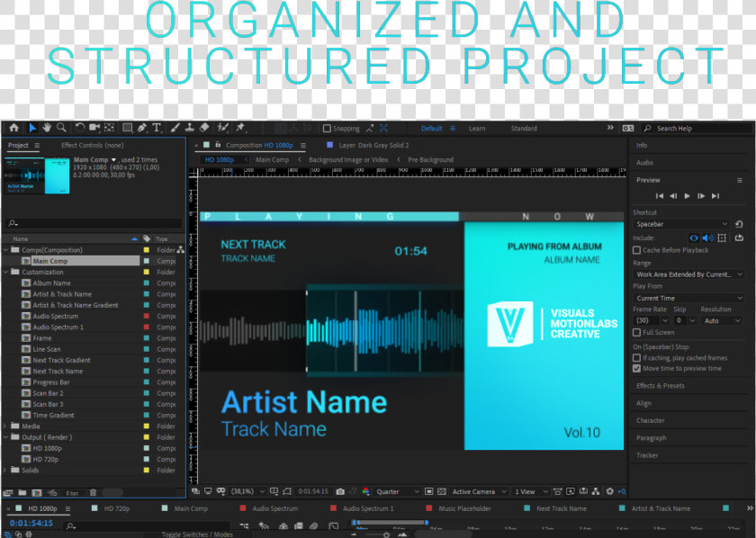Screen dimensions: 756x538
Task: Open the Shortcut Spacebar dropdown
Action: pyautogui.click(x=682, y=224)
